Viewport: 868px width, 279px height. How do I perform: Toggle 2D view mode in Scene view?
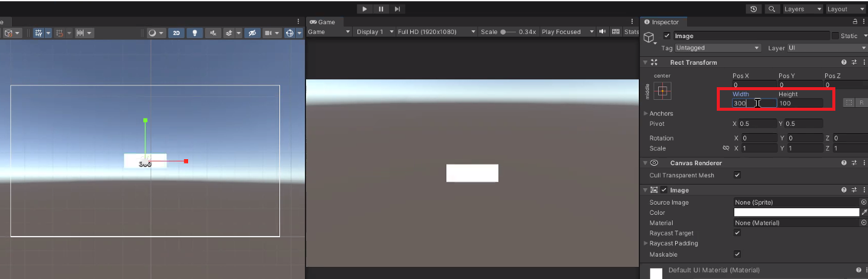pyautogui.click(x=176, y=33)
